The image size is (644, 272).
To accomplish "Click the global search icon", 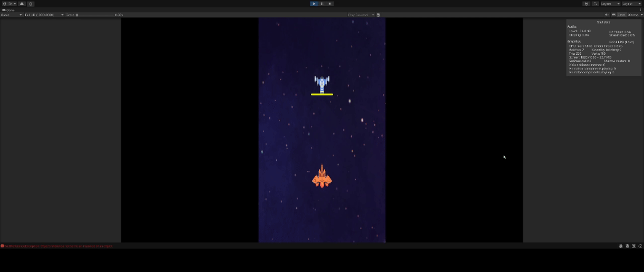I will click(x=595, y=4).
